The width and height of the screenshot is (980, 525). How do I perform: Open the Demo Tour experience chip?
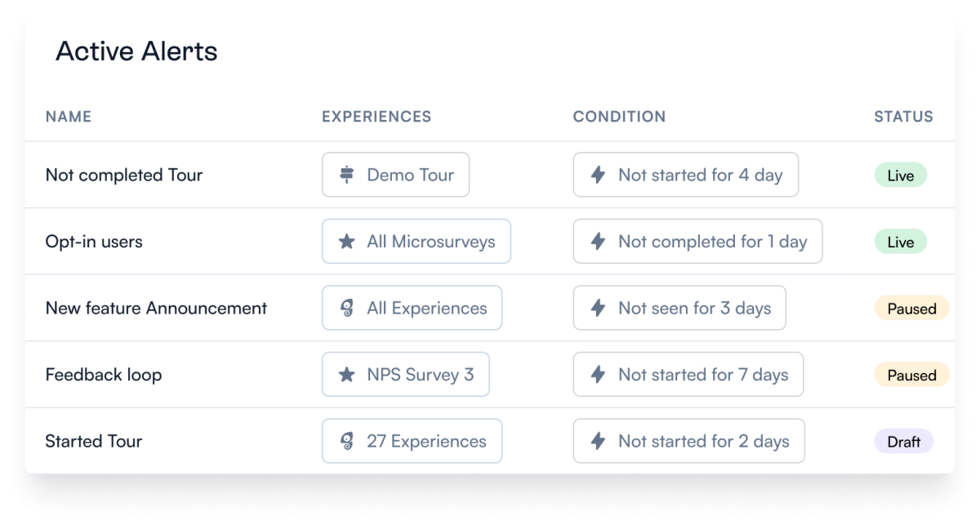coord(395,175)
